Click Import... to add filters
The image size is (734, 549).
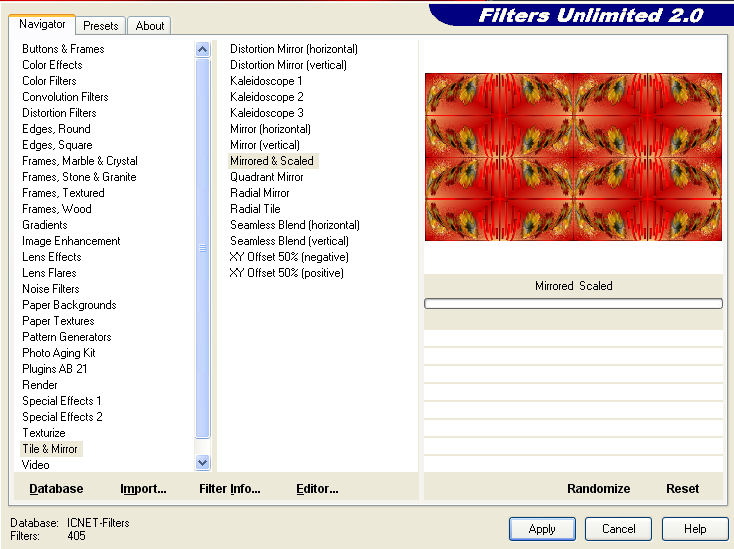pos(143,488)
